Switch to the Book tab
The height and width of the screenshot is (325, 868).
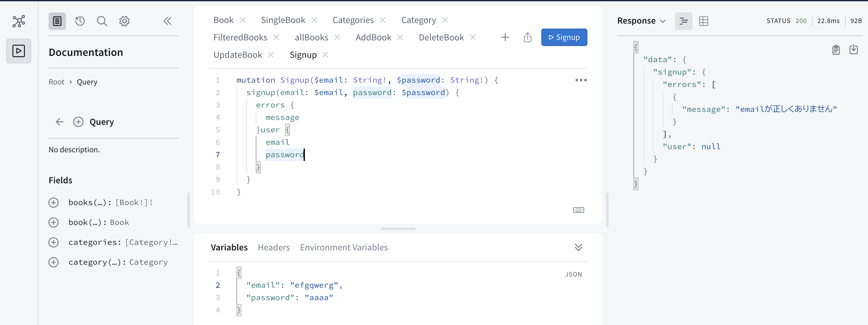[223, 20]
